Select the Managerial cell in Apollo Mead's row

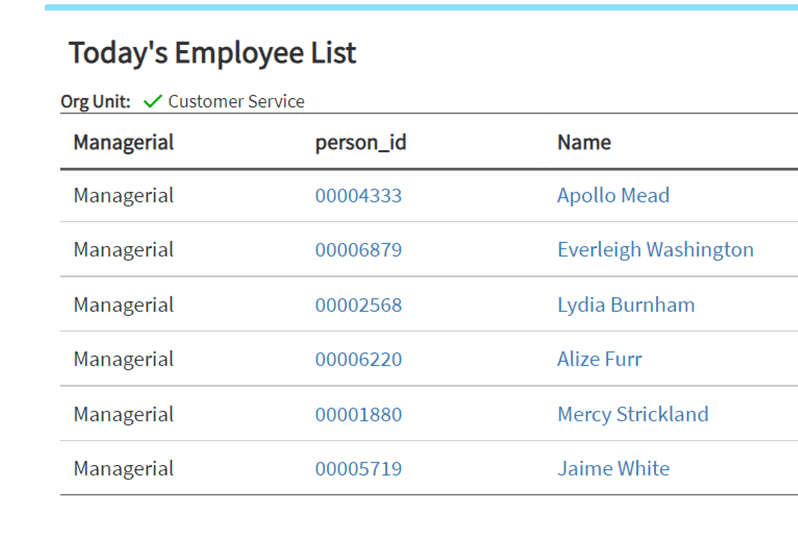[x=123, y=196]
